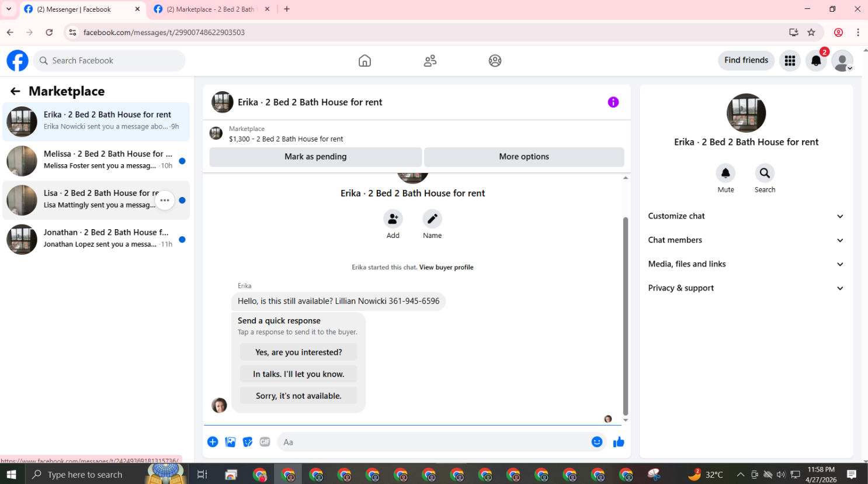Click the Find friends button
This screenshot has height=484, width=868.
pyautogui.click(x=746, y=60)
